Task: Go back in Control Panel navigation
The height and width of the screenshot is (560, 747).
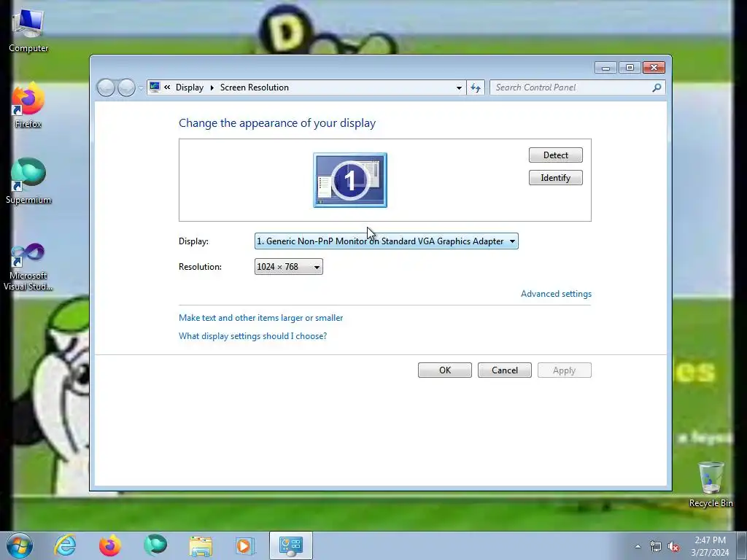Action: (x=106, y=87)
